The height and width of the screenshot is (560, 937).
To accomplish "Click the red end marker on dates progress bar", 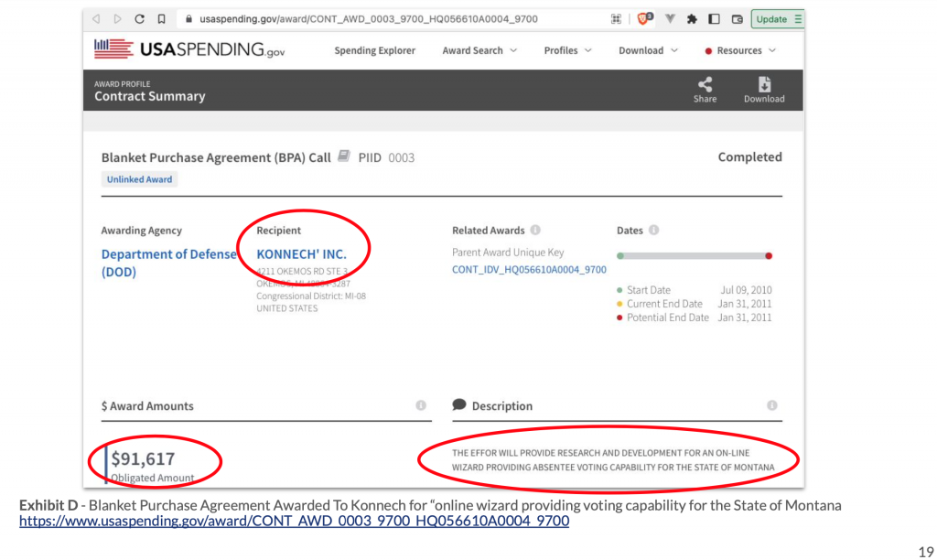I will pos(769,256).
